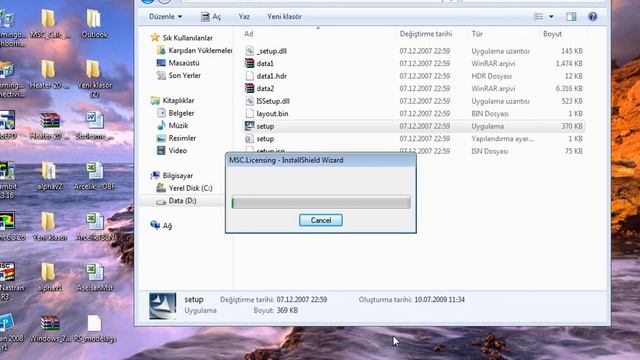Select the AselsanMst Excel desktop icon
Image resolution: width=640 pixels, height=360 pixels.
(x=95, y=272)
